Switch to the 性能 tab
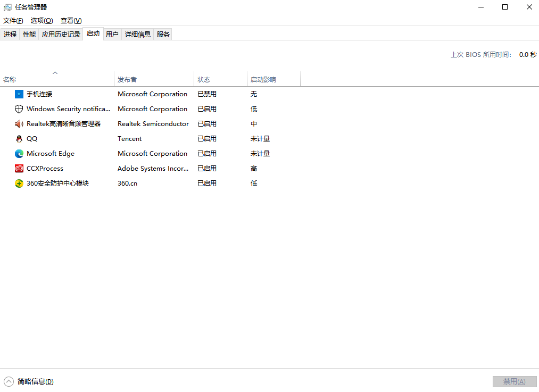Screen dimensions: 539x392 pyautogui.click(x=29, y=35)
